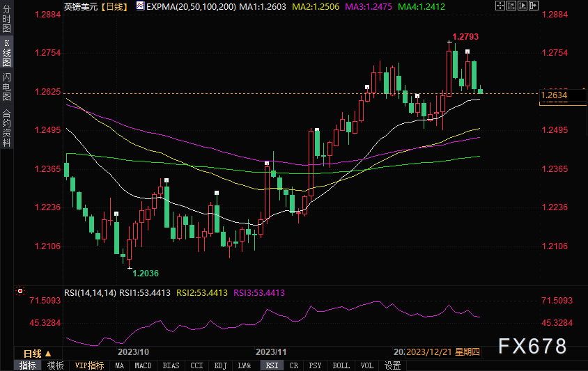Open the 设置 settings button
This screenshot has height=371, width=588.
point(392,365)
